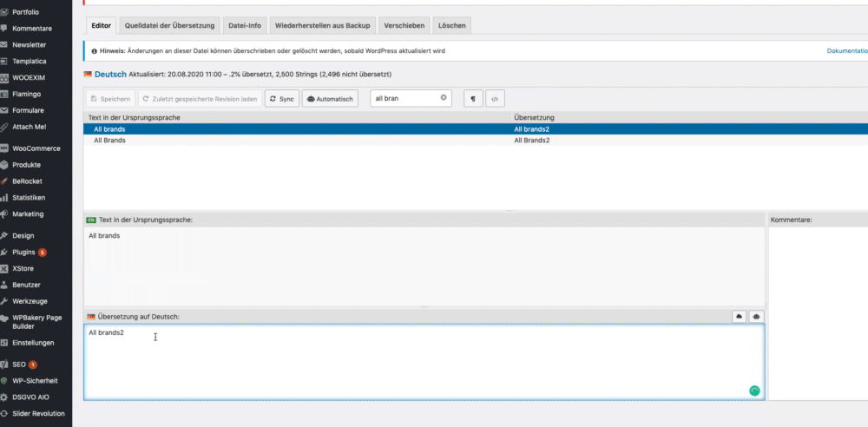Click the Statistiken bar chart icon
This screenshot has height=427, width=868.
[x=3, y=198]
